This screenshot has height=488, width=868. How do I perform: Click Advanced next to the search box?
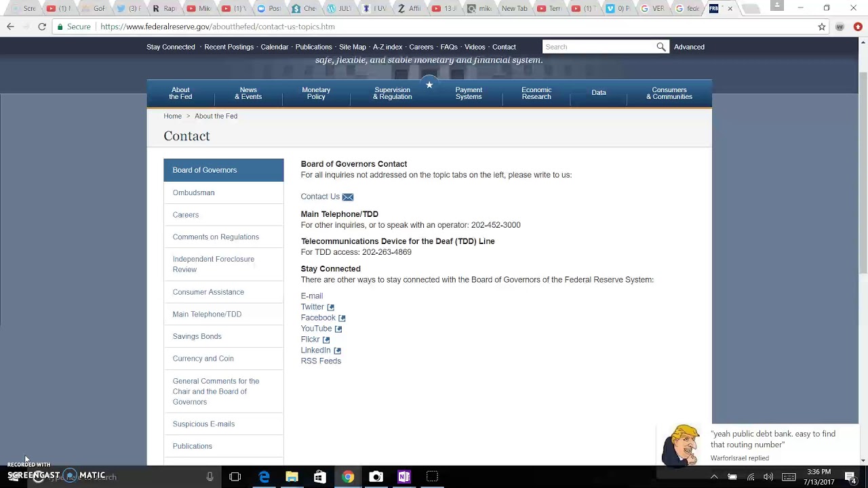[689, 47]
